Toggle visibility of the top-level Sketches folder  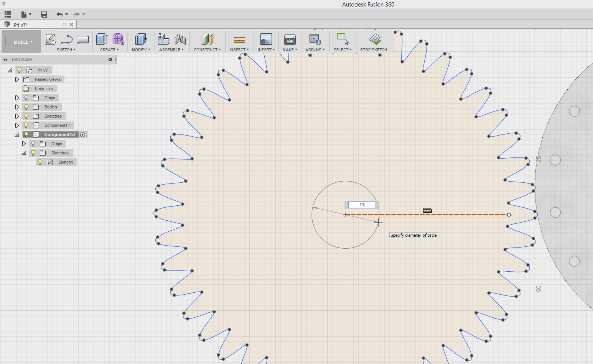click(x=26, y=116)
